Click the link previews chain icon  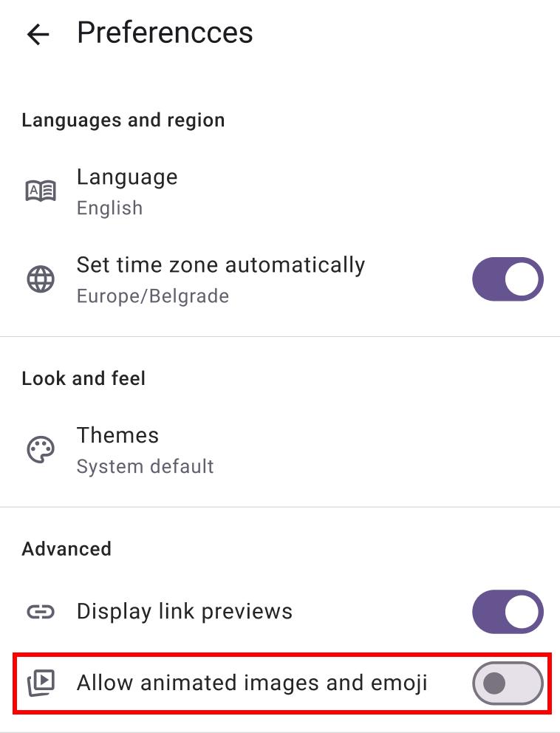point(41,611)
